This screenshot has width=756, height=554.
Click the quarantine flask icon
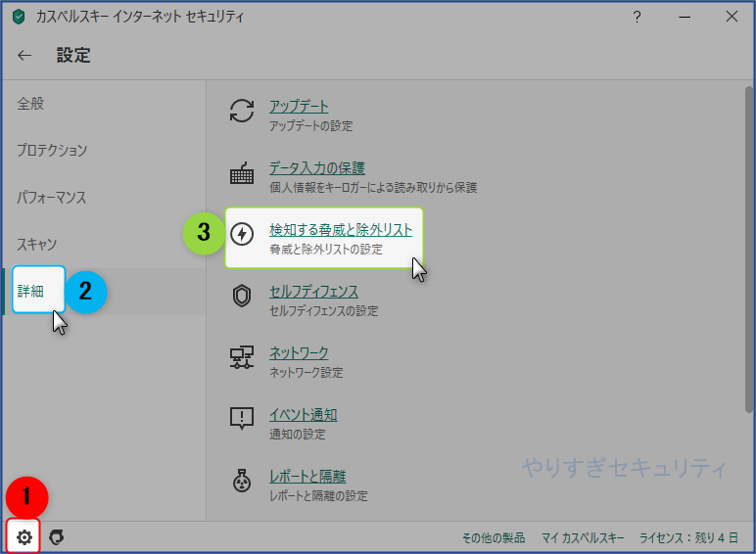242,481
